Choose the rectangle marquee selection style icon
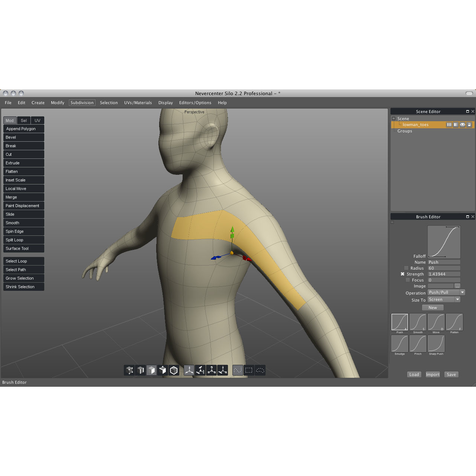 coord(249,370)
